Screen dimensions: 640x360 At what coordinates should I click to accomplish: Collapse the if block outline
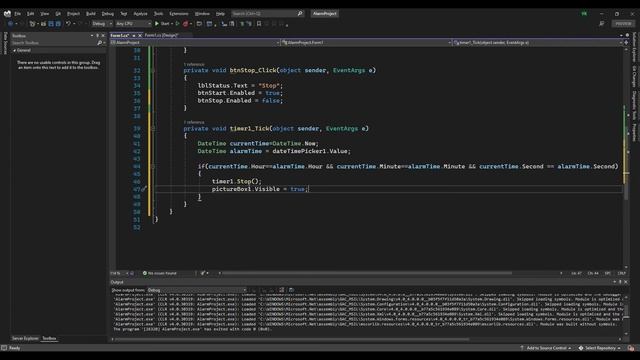(153, 167)
